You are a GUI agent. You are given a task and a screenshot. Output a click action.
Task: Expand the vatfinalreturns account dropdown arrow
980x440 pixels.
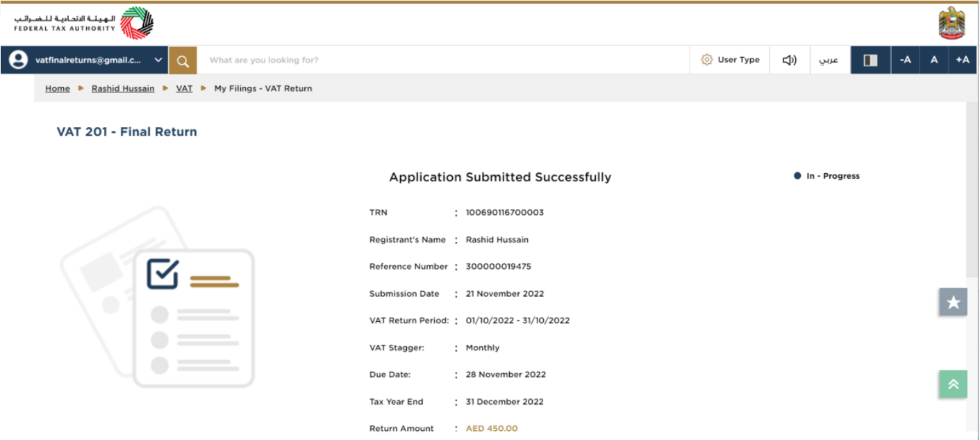click(x=158, y=60)
